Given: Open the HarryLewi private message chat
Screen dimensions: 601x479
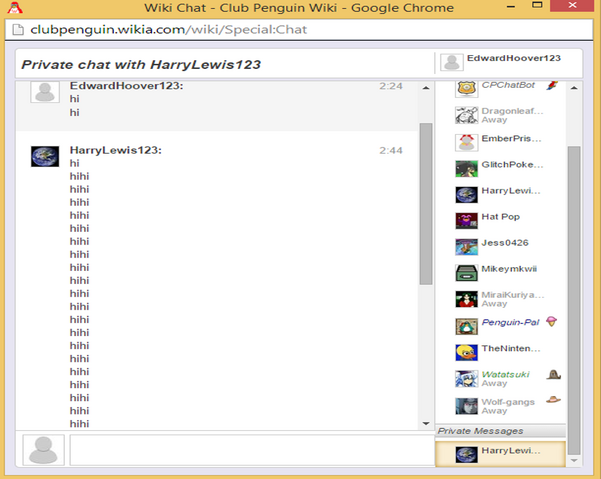Looking at the screenshot, I should 501,454.
